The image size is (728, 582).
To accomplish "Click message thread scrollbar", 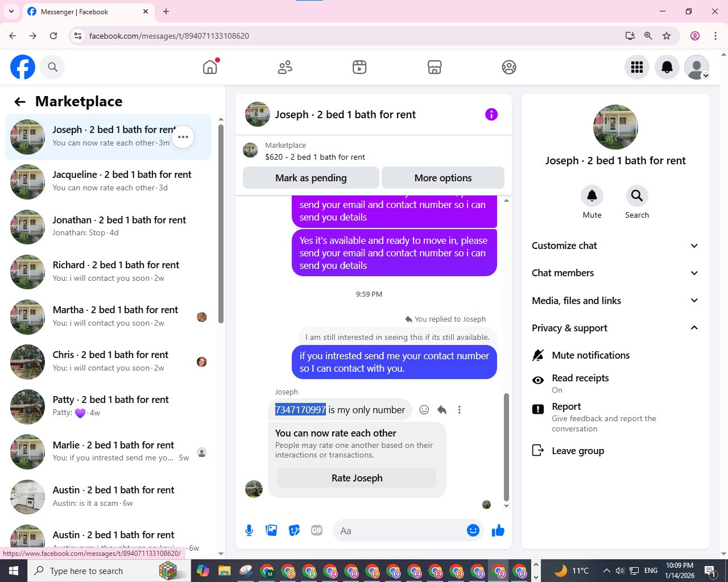I will (x=506, y=447).
